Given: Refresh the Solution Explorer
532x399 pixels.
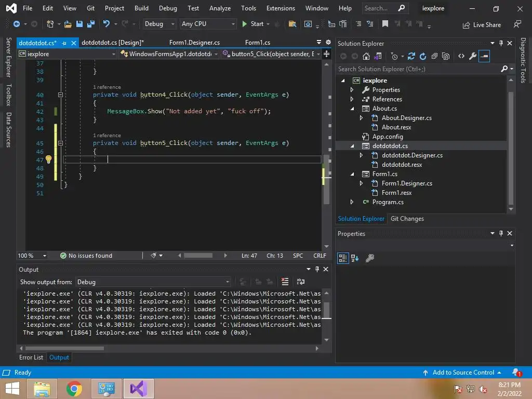Looking at the screenshot, I should tap(423, 56).
